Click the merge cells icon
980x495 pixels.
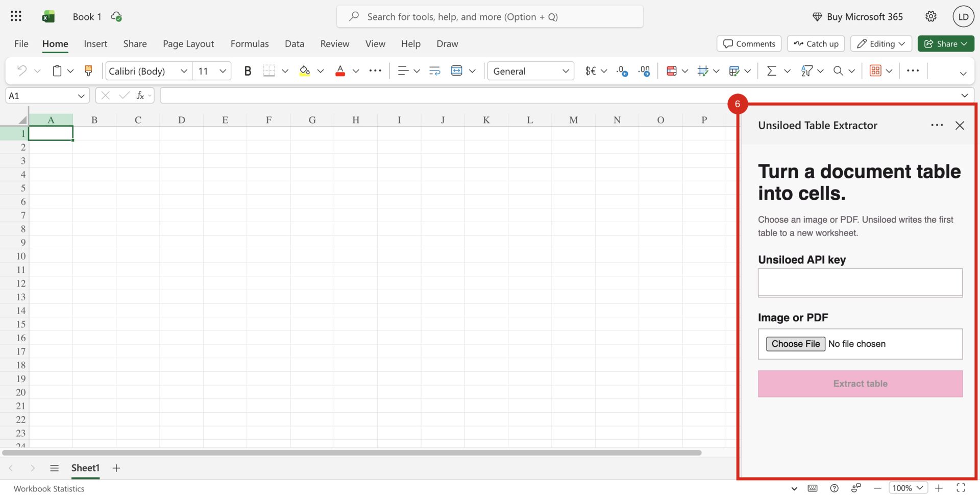click(x=457, y=71)
